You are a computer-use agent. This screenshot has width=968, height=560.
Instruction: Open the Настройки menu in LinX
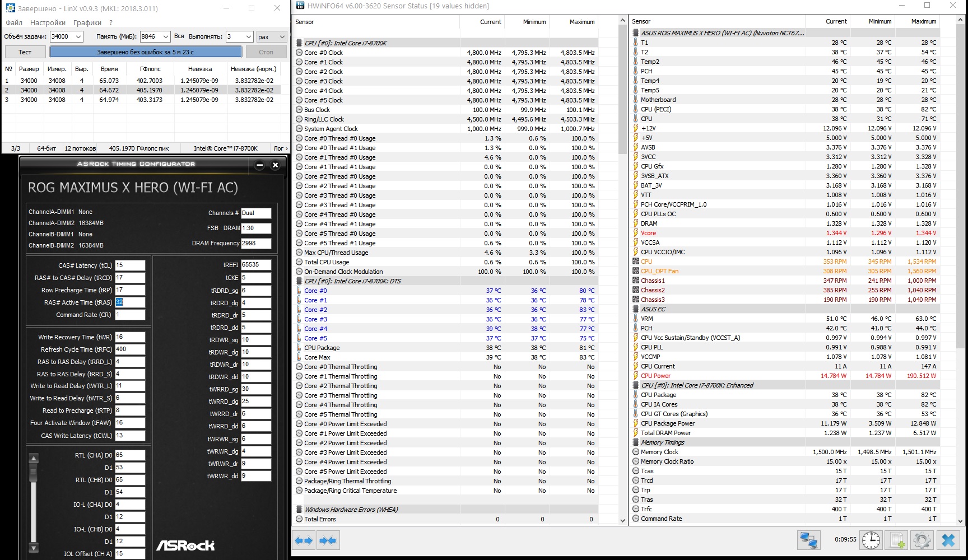[x=48, y=23]
